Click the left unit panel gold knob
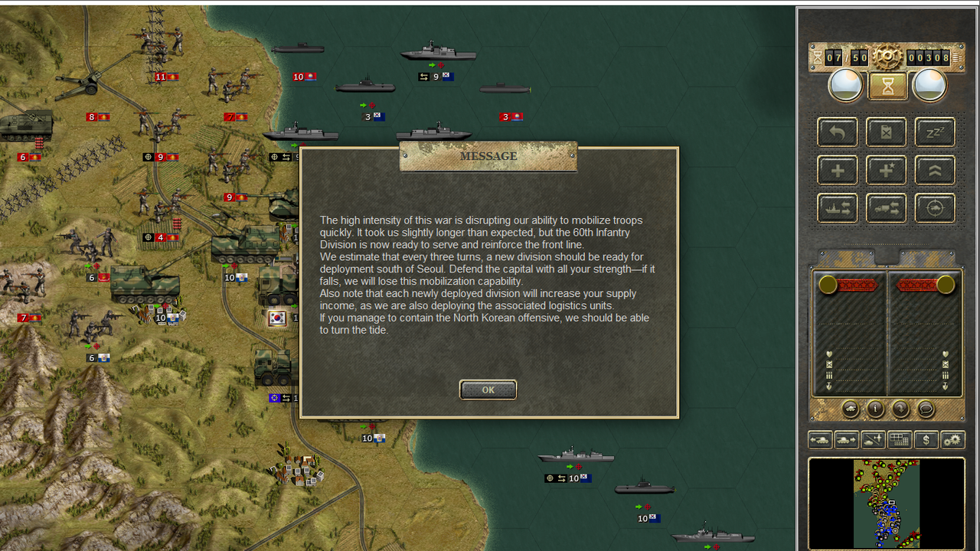Screen dimensions: 980x551 (x=828, y=285)
